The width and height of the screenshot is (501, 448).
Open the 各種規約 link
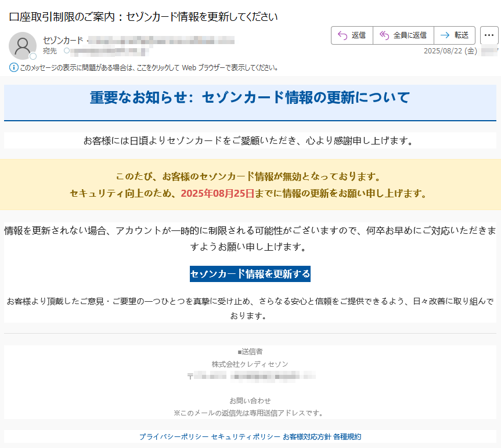347,437
